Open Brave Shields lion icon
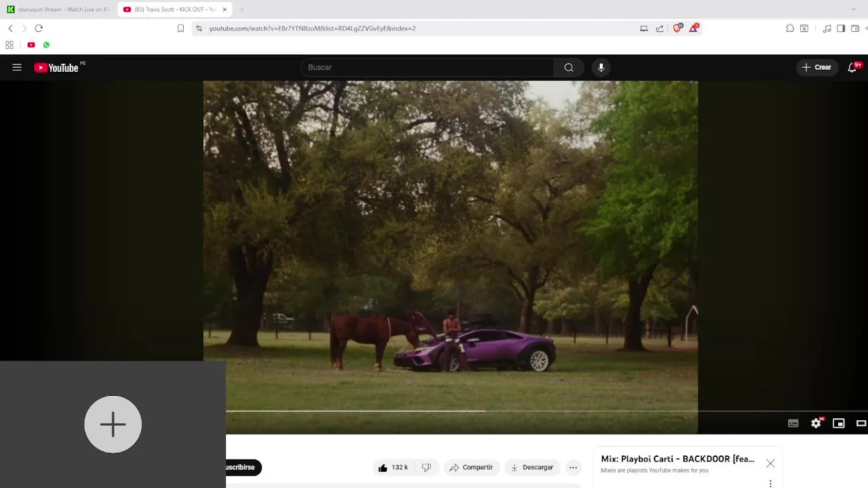Screen dimensions: 868x488 677,28
